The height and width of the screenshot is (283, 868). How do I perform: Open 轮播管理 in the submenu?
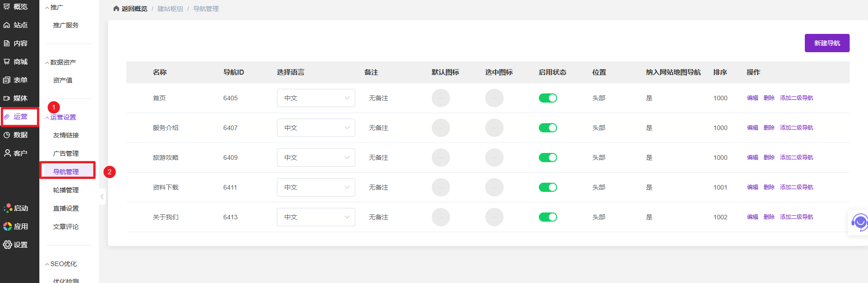pyautogui.click(x=66, y=190)
